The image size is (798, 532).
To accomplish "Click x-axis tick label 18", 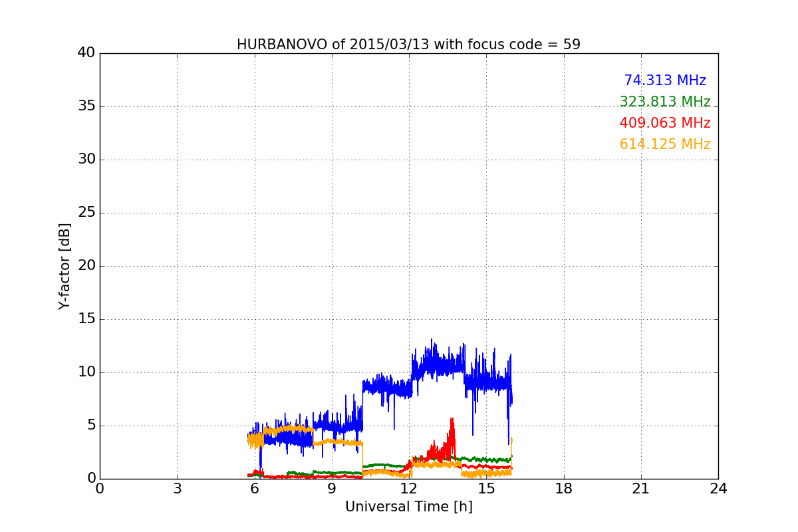I will [x=564, y=489].
